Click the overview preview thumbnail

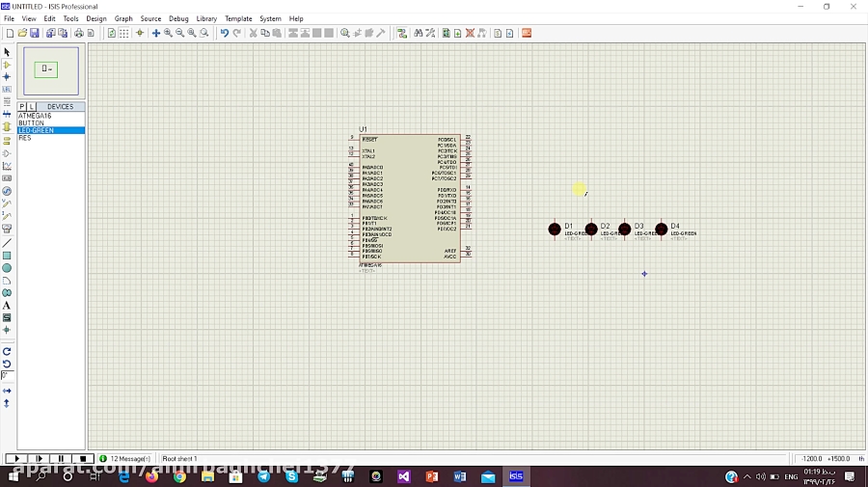coord(51,70)
